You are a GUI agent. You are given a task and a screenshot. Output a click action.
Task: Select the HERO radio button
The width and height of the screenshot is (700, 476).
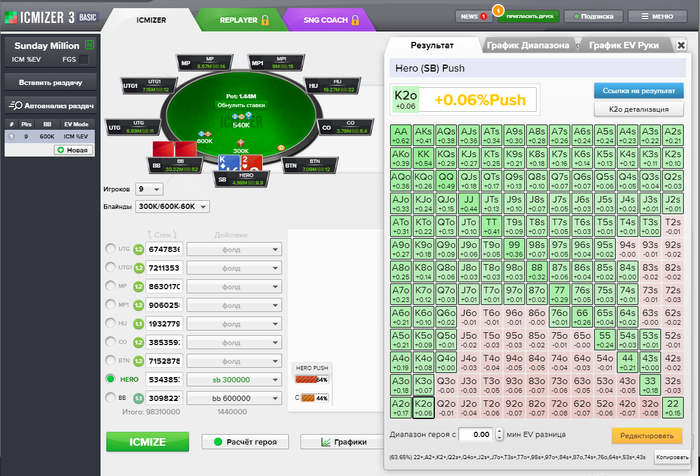(x=110, y=379)
